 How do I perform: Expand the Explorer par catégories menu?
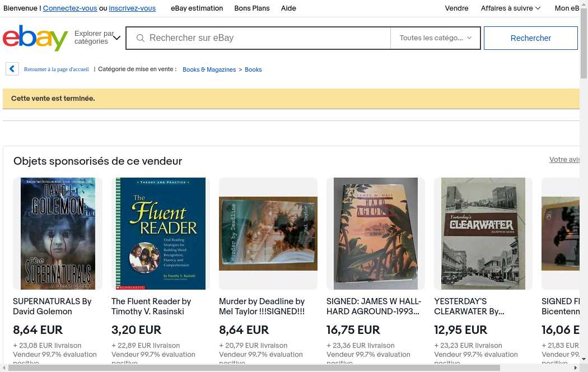click(x=97, y=38)
